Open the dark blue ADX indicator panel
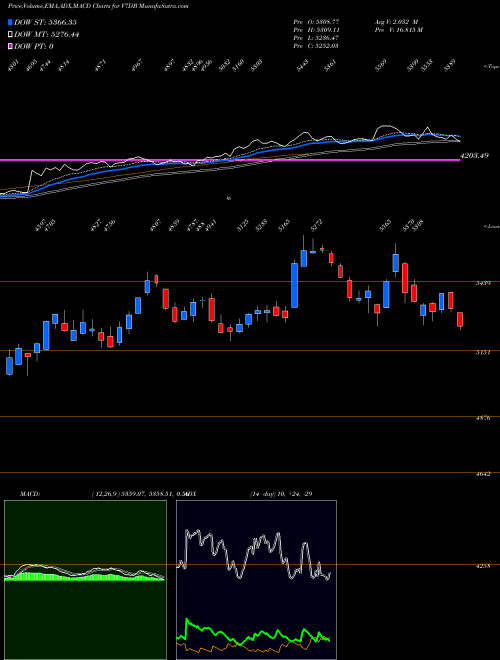This screenshot has height=660, width=500. pyautogui.click(x=256, y=580)
